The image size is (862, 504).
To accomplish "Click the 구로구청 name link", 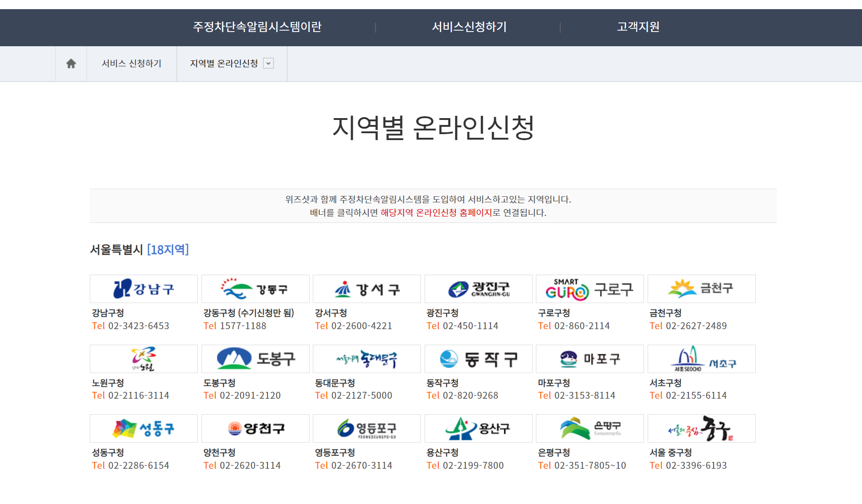I will coord(554,313).
